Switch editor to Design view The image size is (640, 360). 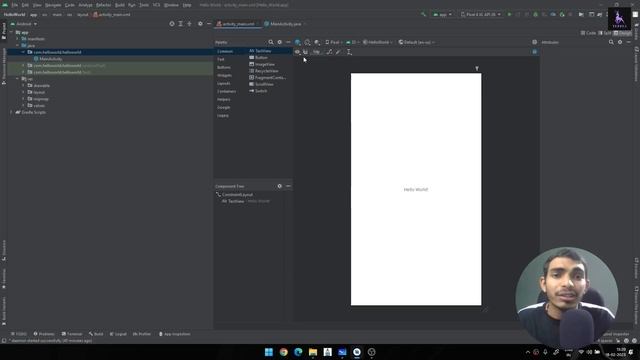coord(622,33)
